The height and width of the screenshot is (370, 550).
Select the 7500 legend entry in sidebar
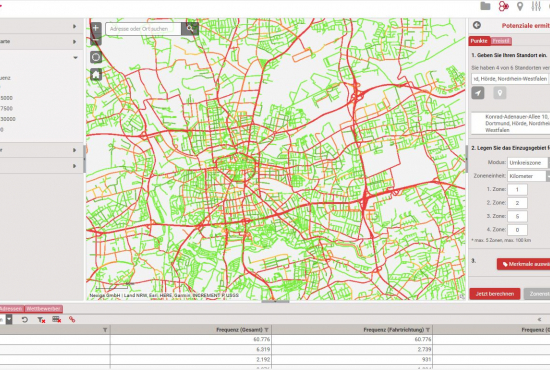tap(6, 108)
